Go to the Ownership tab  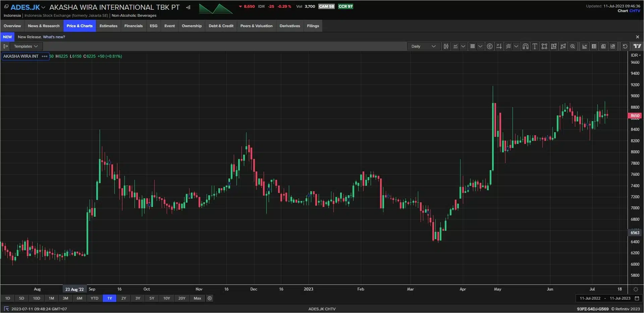(192, 26)
